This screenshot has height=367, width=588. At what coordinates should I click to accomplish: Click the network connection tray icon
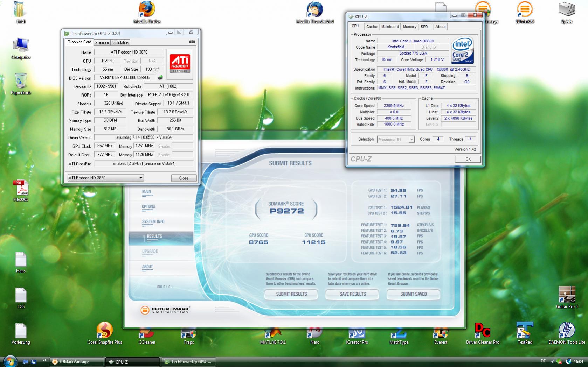(x=568, y=361)
